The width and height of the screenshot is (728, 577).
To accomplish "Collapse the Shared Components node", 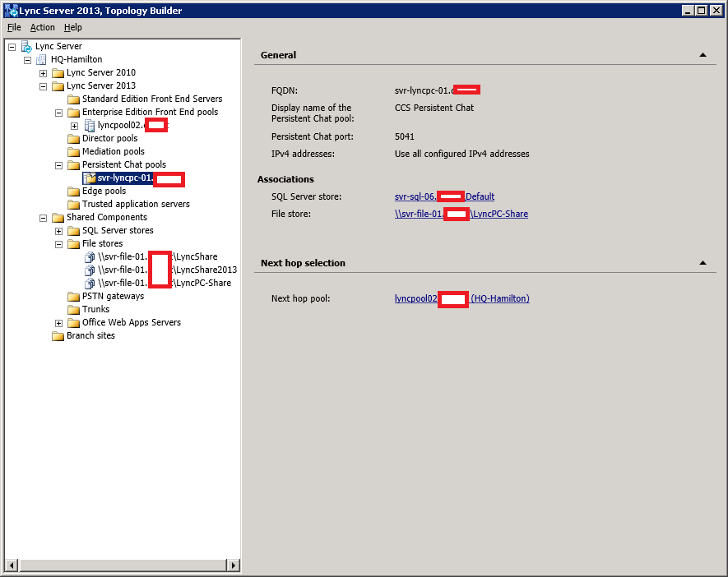I will pyautogui.click(x=43, y=218).
